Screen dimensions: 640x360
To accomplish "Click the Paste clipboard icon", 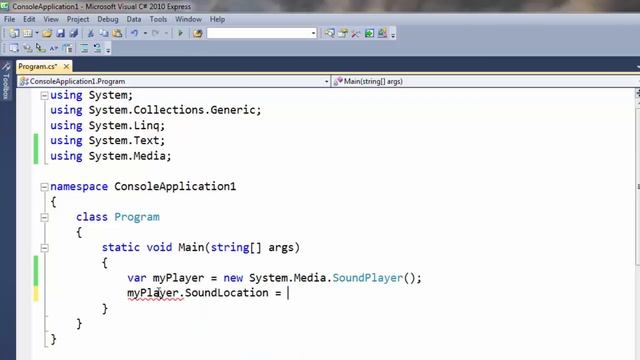I will click(x=117, y=33).
